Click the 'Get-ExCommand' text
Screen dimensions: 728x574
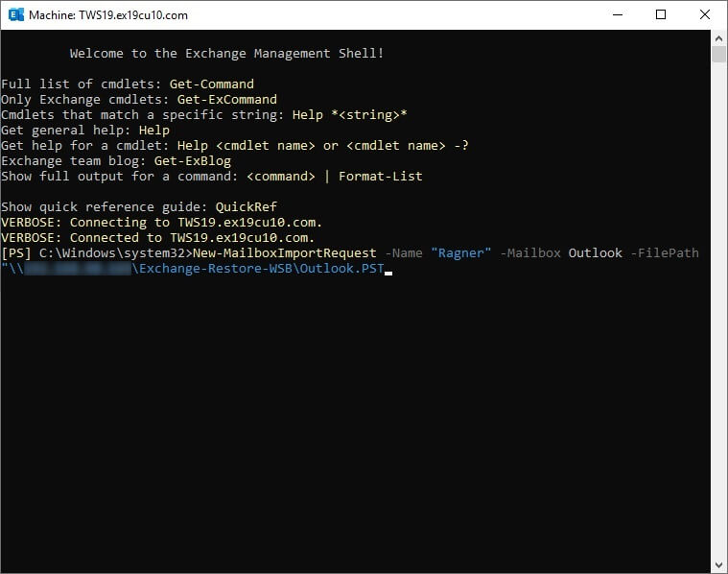click(x=227, y=100)
